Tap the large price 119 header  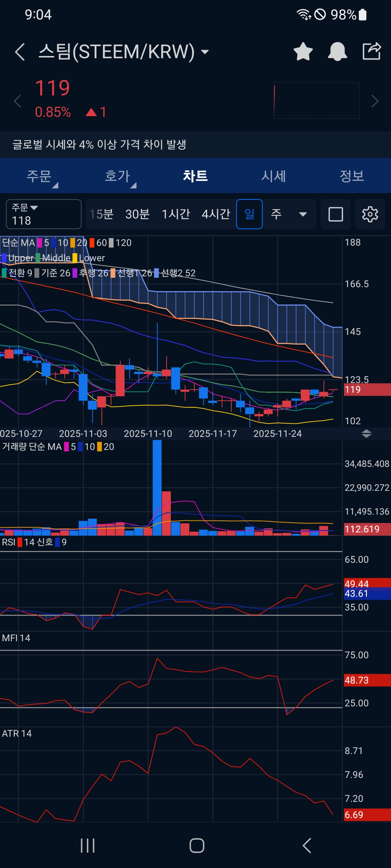coord(52,88)
